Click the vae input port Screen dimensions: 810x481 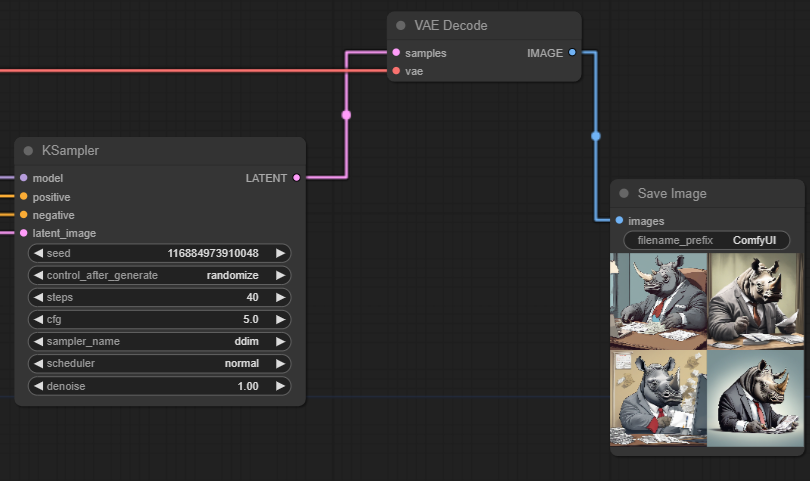397,71
